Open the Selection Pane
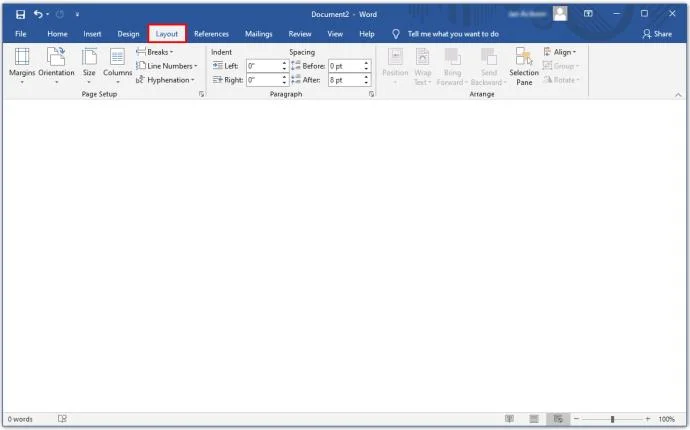 524,66
